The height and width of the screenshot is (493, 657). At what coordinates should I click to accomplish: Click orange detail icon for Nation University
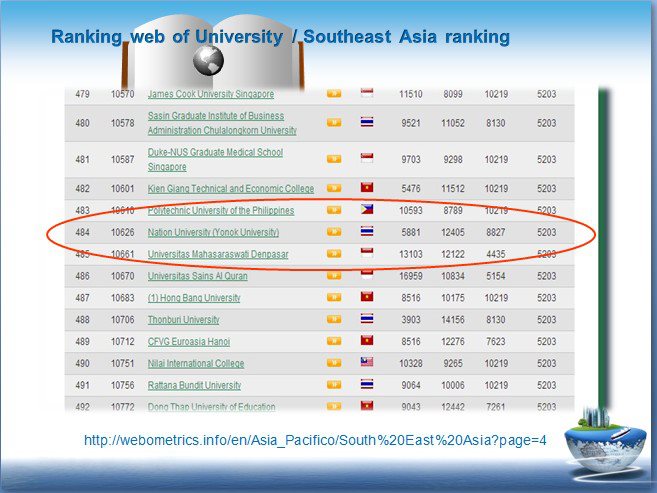334,232
